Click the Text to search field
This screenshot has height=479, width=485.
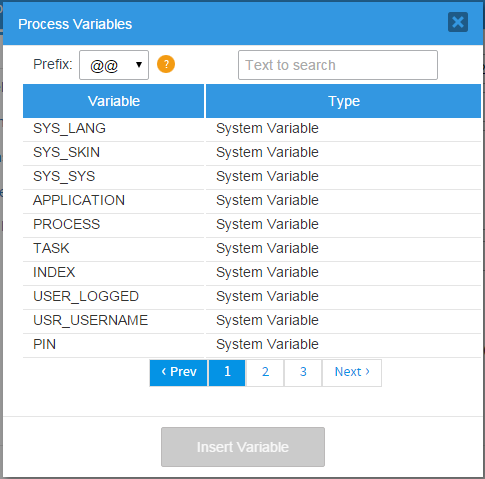pyautogui.click(x=338, y=65)
